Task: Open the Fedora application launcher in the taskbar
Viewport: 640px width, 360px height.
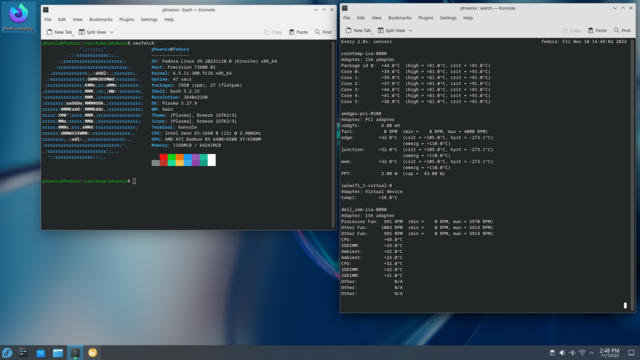Action: tap(7, 353)
